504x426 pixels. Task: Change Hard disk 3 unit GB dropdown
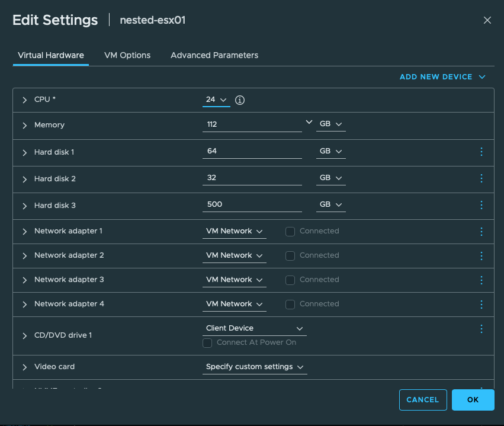pos(330,204)
